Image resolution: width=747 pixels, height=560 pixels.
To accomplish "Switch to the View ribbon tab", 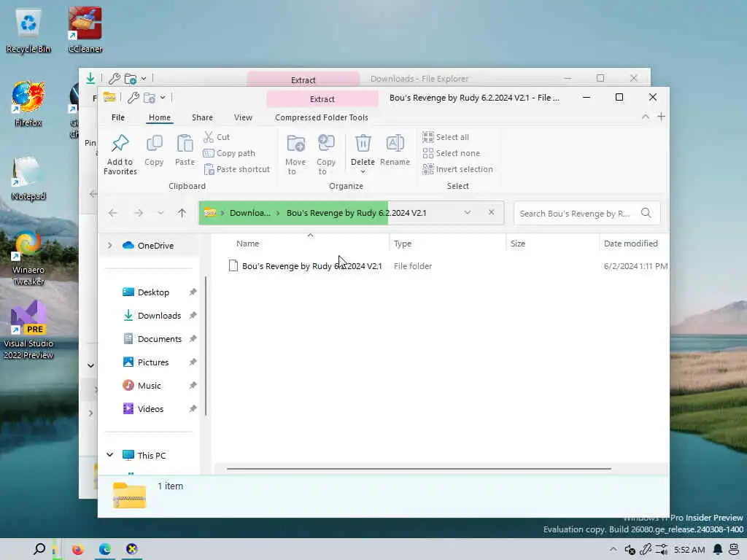I will click(243, 117).
